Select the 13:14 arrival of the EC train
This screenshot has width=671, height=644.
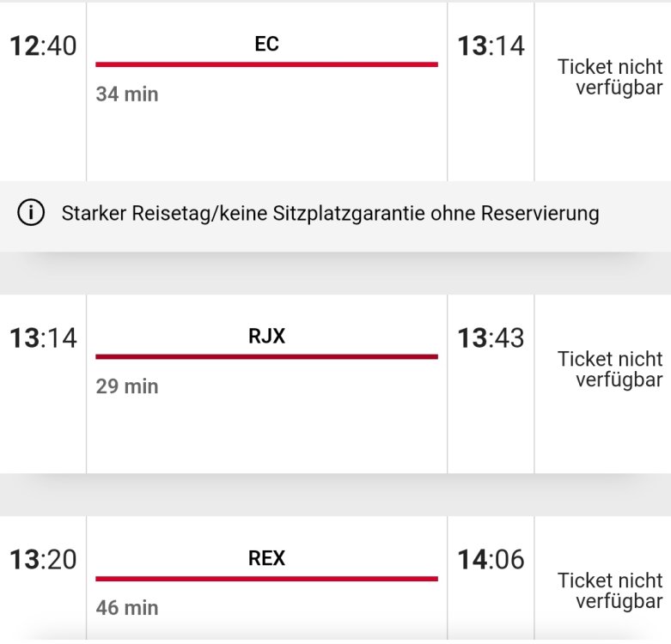point(491,46)
